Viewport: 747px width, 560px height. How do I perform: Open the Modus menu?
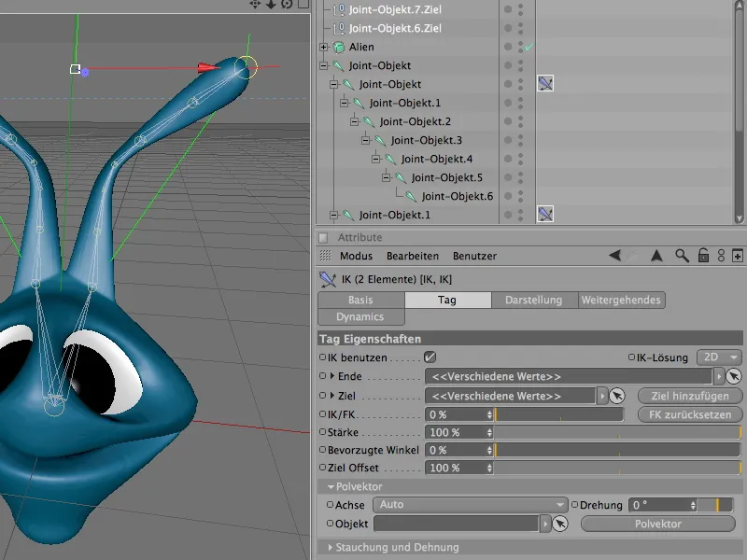point(356,256)
